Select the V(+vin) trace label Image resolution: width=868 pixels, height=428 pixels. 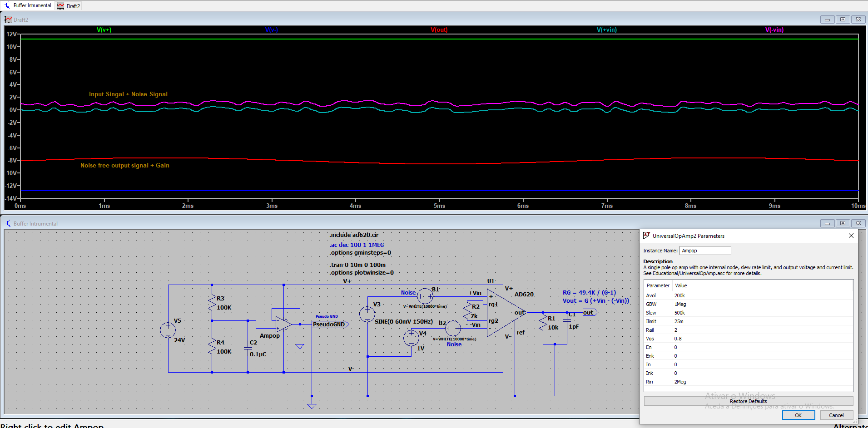tap(607, 30)
